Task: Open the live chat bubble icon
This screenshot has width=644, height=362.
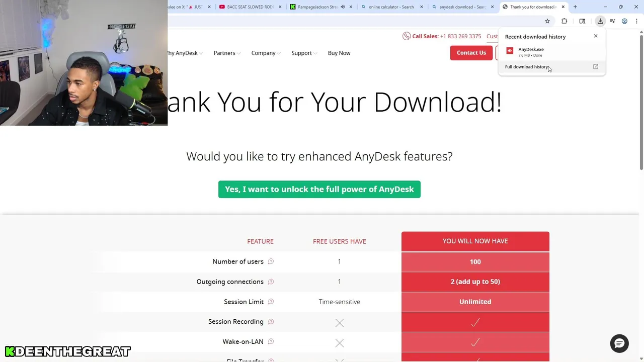Action: pyautogui.click(x=619, y=343)
